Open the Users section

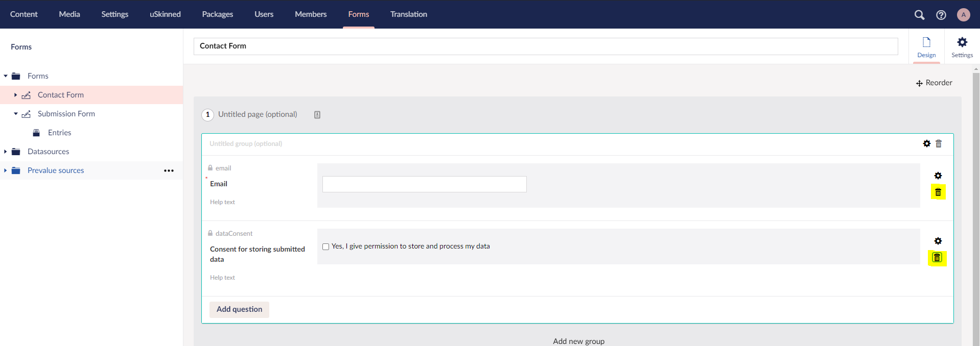(x=264, y=14)
